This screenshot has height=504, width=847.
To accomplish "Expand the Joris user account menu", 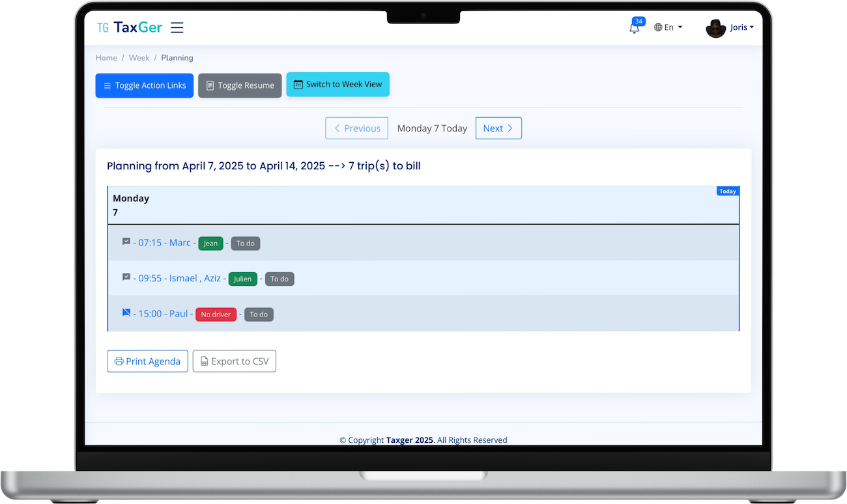I will [741, 27].
